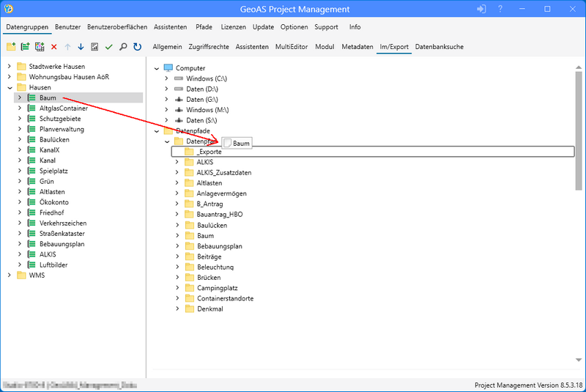This screenshot has width=586, height=392.
Task: Click the green checkmark icon
Action: click(108, 47)
